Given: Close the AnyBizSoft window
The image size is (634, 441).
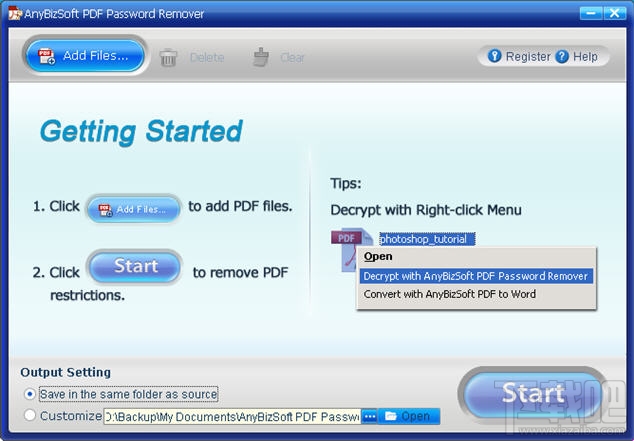Looking at the screenshot, I should click(615, 13).
